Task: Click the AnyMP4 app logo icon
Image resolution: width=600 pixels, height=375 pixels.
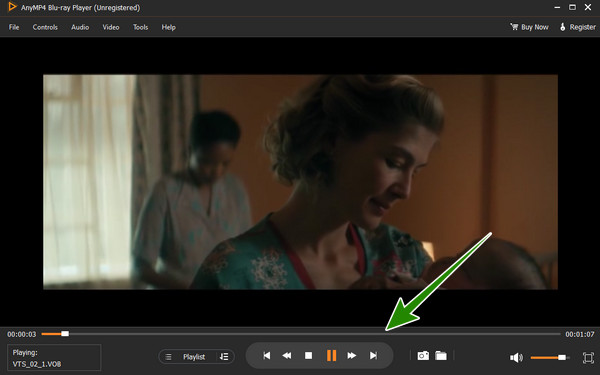Action: click(x=13, y=7)
